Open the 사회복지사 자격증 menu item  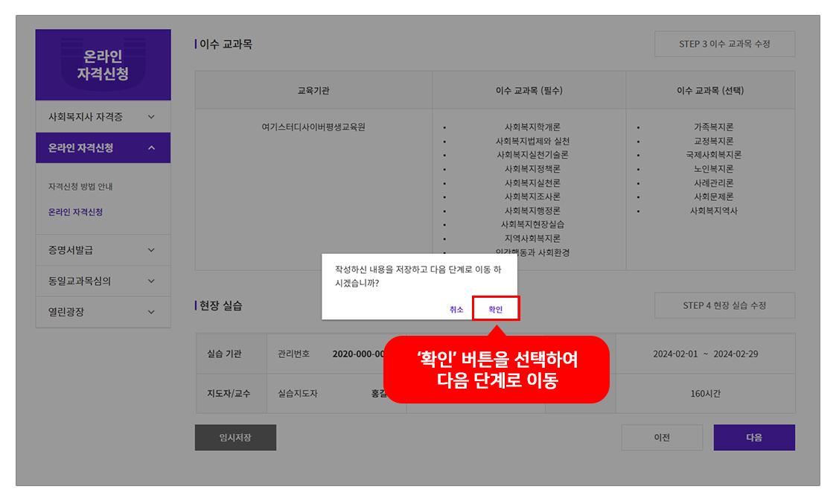(85, 117)
